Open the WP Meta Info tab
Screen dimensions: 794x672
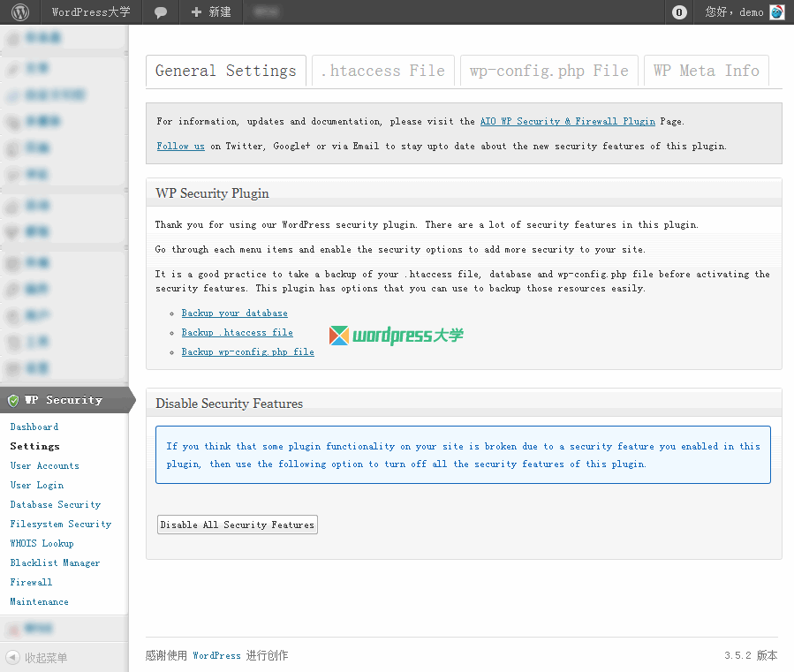coord(707,71)
